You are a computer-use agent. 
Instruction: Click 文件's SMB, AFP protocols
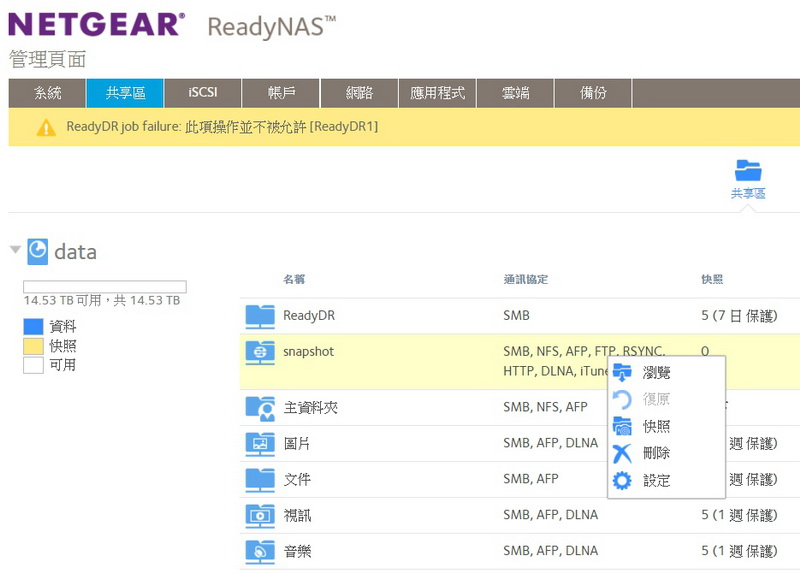(x=531, y=479)
